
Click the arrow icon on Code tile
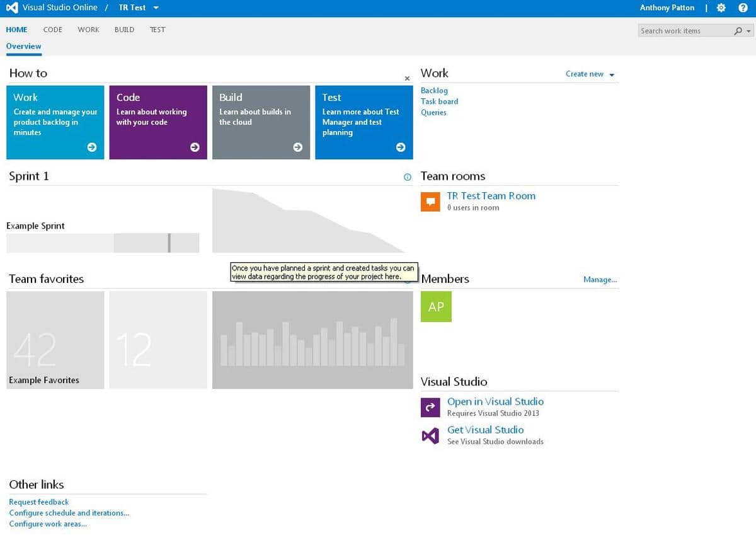(x=195, y=147)
